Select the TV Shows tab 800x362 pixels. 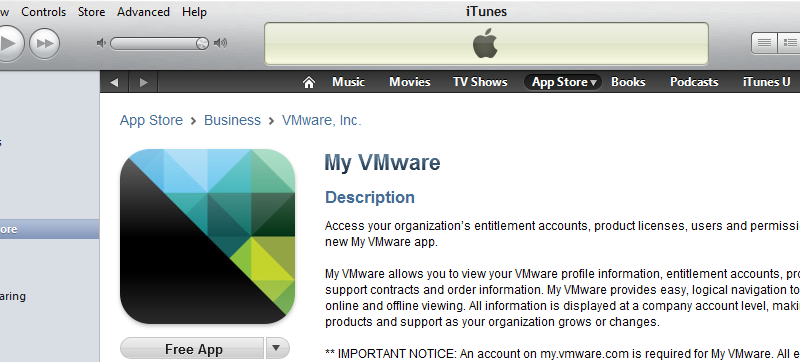coord(480,82)
